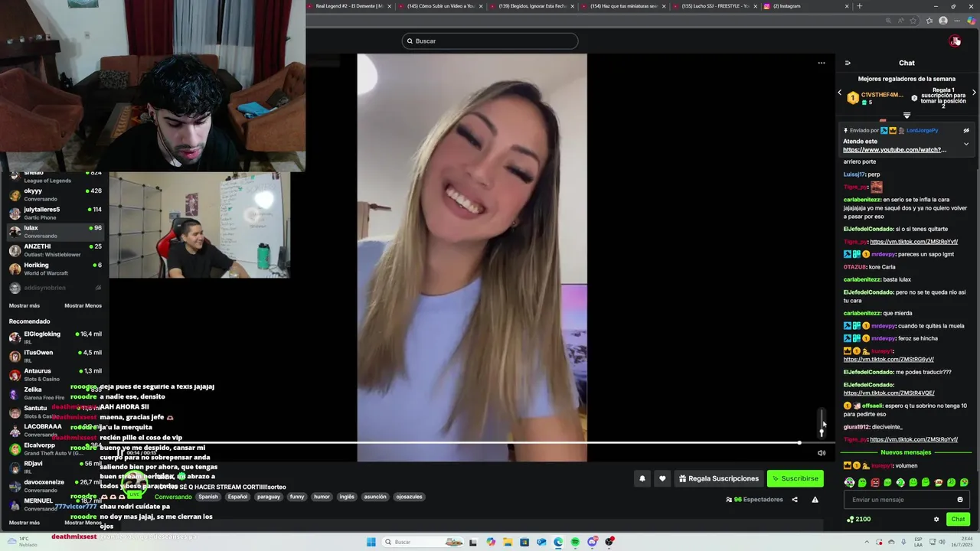
Task: Click the video progress bar handle
Action: click(x=799, y=442)
